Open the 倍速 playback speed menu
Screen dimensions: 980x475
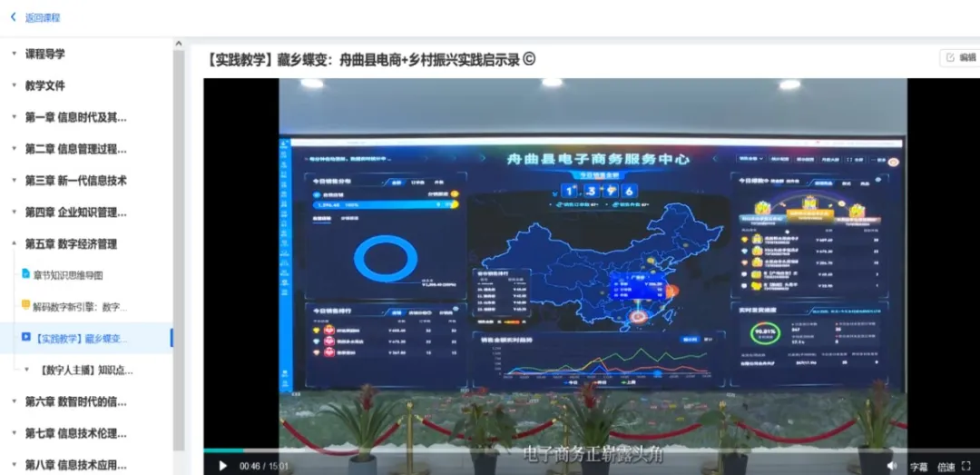pos(946,467)
